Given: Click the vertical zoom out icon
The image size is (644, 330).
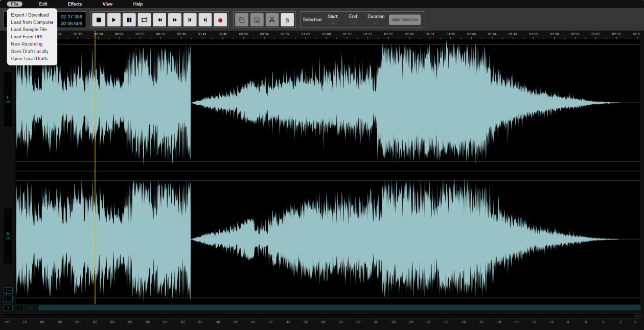Looking at the screenshot, I should 8,299.
